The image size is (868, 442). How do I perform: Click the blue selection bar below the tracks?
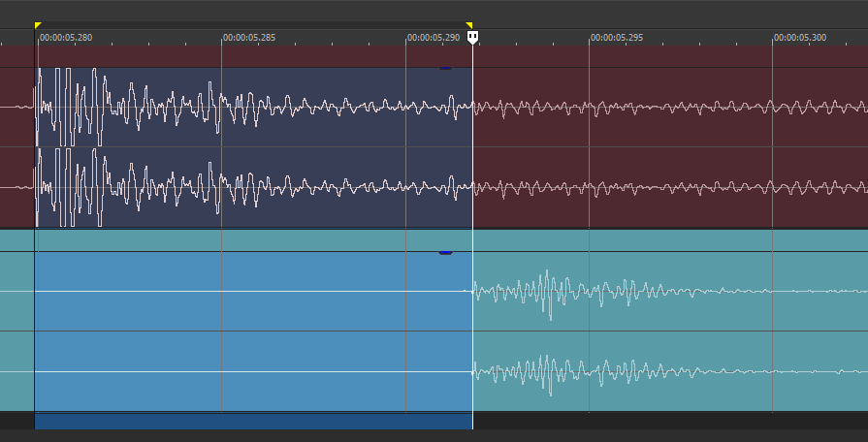click(x=252, y=422)
